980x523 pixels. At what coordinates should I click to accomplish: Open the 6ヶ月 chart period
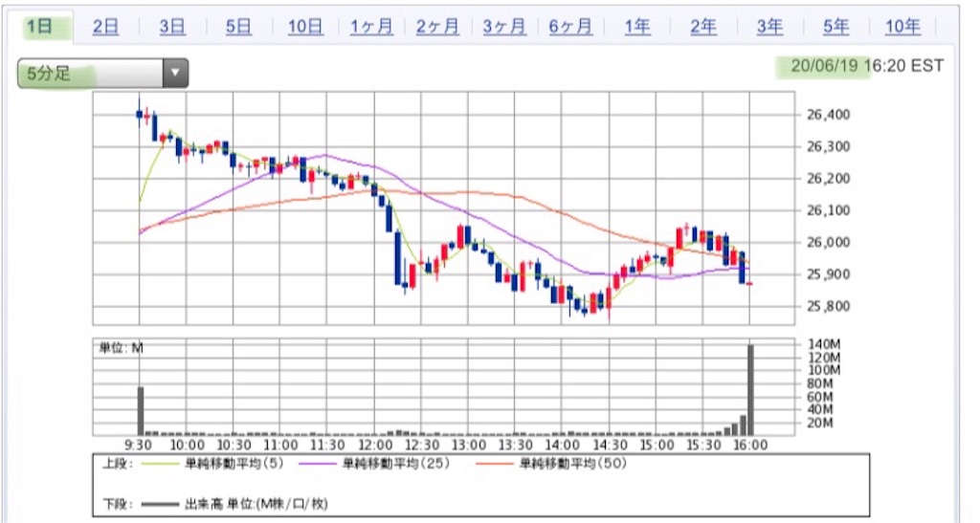[570, 27]
